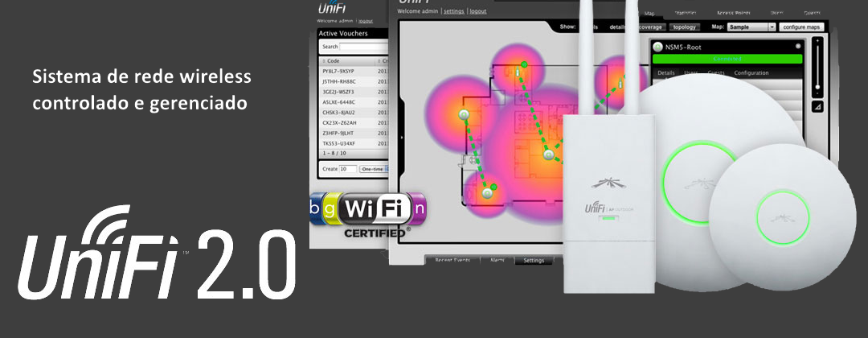Click the access point marker left of the floor plan
This screenshot has width=868, height=338.
point(464,115)
